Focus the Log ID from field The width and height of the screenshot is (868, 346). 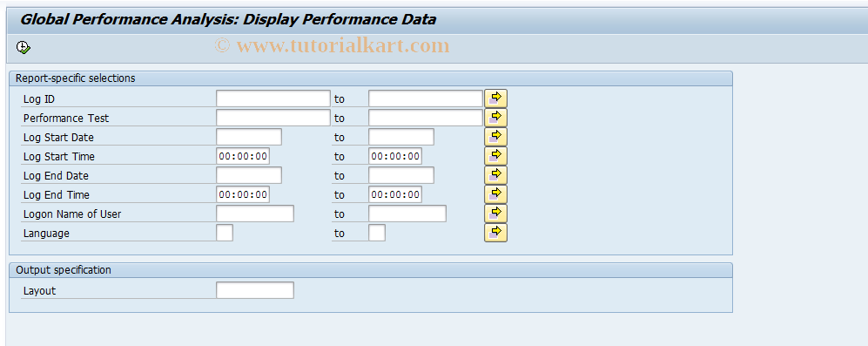click(x=273, y=98)
